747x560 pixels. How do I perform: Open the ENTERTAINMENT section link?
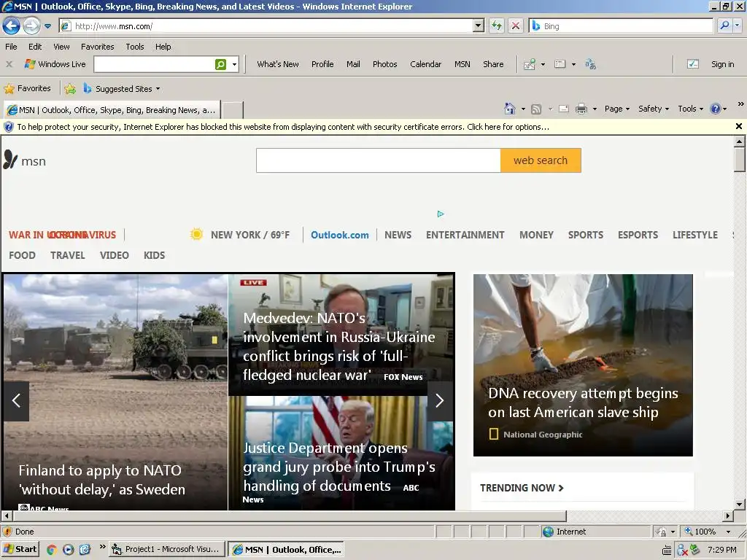465,235
